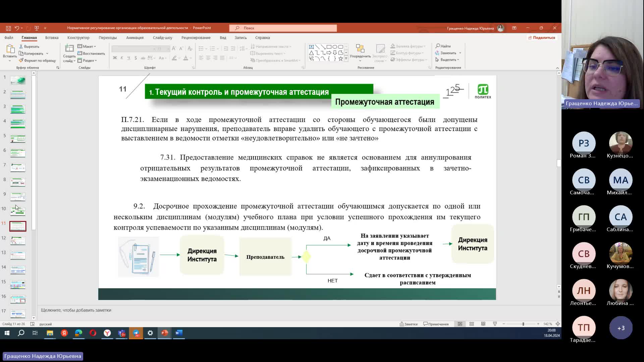Toggle Заметки notes pane
Image resolution: width=644 pixels, height=362 pixels.
pos(409,324)
